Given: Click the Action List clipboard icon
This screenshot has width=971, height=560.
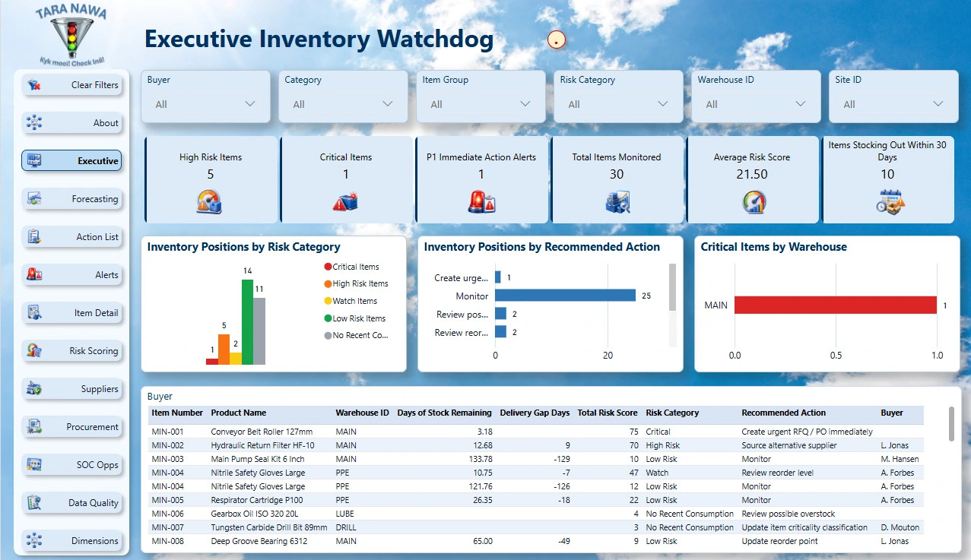Looking at the screenshot, I should click(x=34, y=237).
